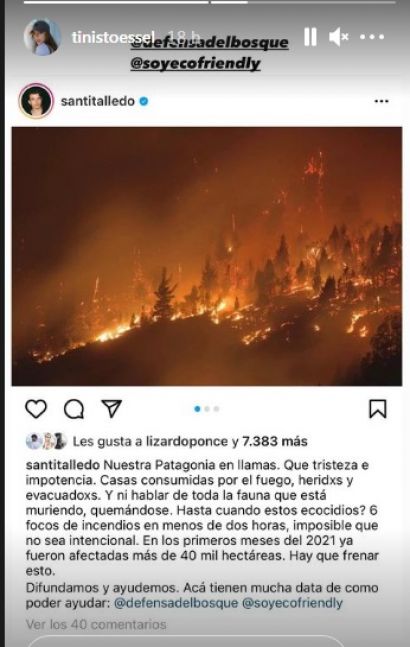Toggle the muted speaker icon
410x647 pixels.
click(x=339, y=37)
